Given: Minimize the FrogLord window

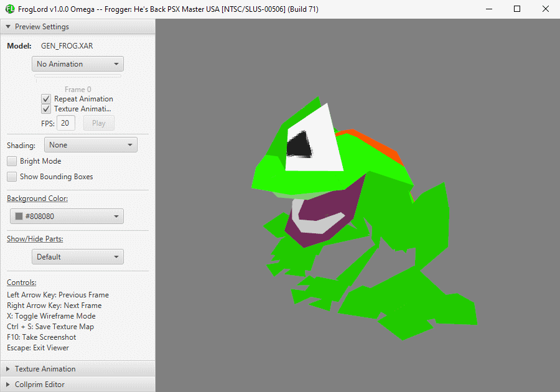Looking at the screenshot, I should coord(489,9).
